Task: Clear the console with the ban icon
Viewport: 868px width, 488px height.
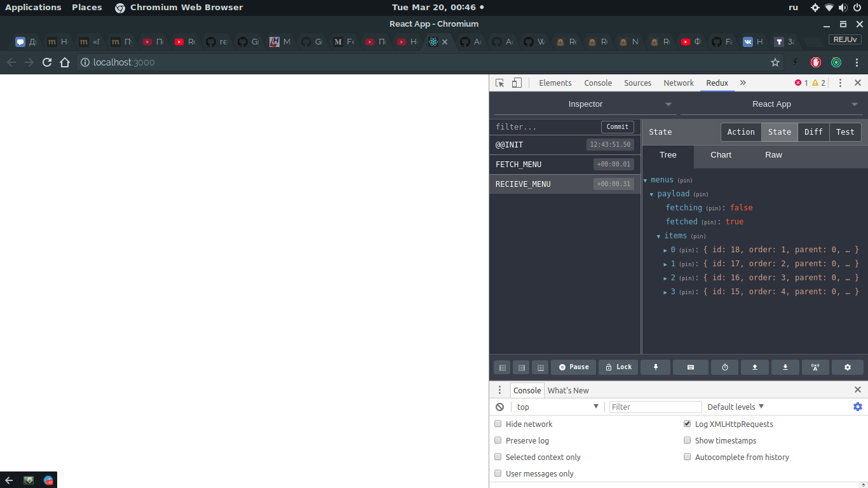Action: [500, 407]
